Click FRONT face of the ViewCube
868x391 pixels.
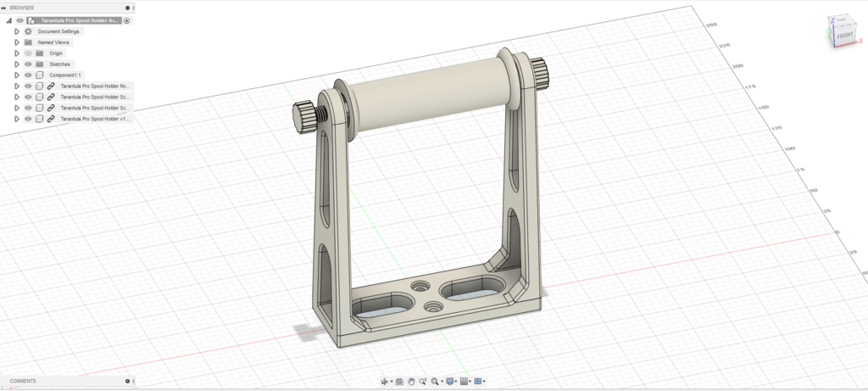click(844, 36)
